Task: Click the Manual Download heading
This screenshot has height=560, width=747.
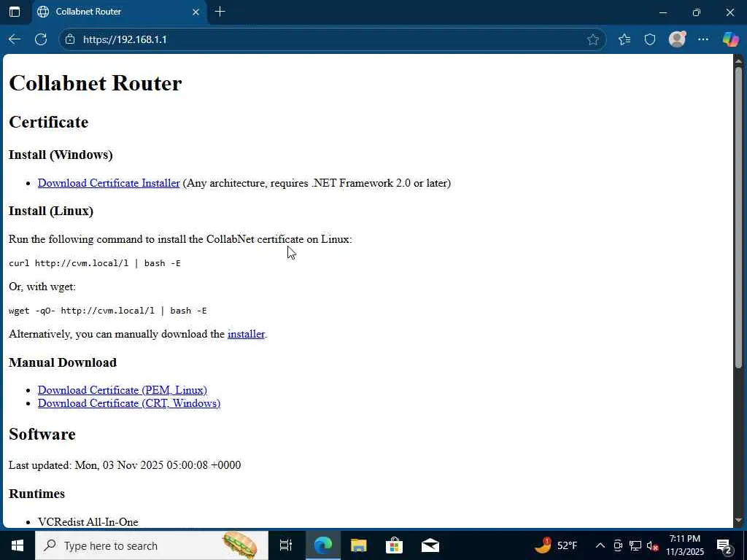Action: (63, 362)
